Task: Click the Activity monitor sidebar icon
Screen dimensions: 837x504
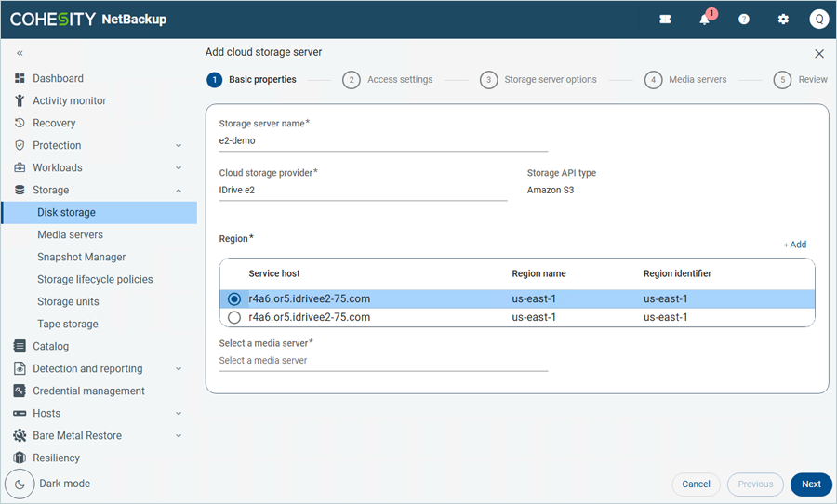Action: (20, 100)
